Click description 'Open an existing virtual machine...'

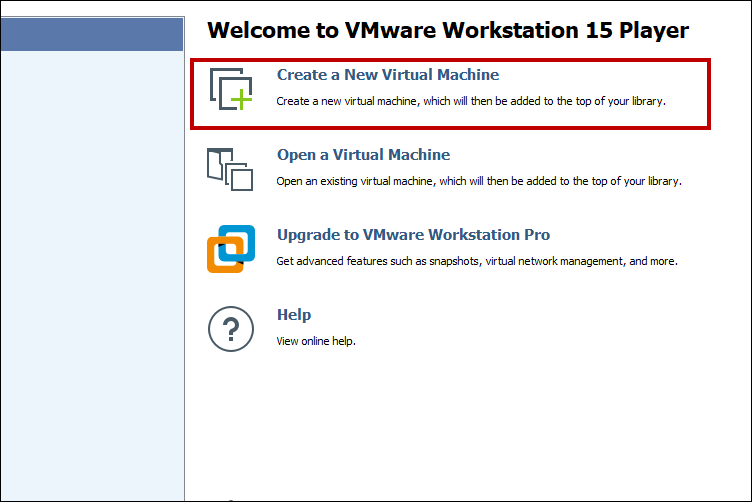(x=479, y=181)
